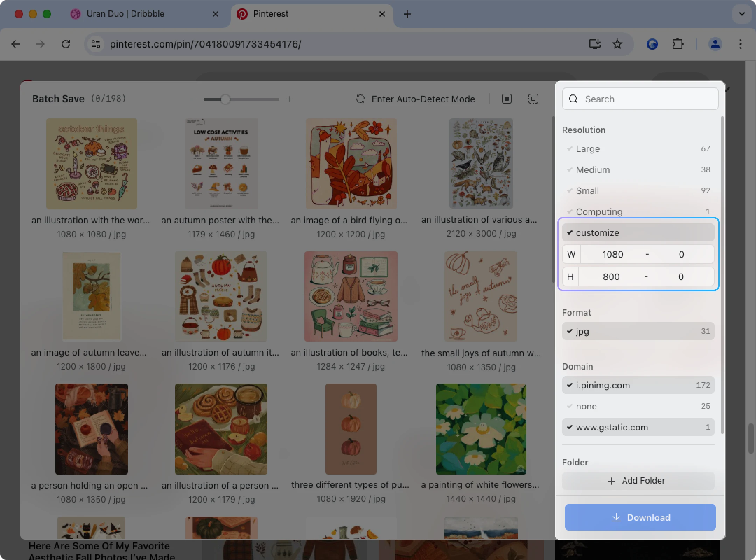This screenshot has width=756, height=560.
Task: Click the area capture icon in Batch Save
Action: [533, 99]
